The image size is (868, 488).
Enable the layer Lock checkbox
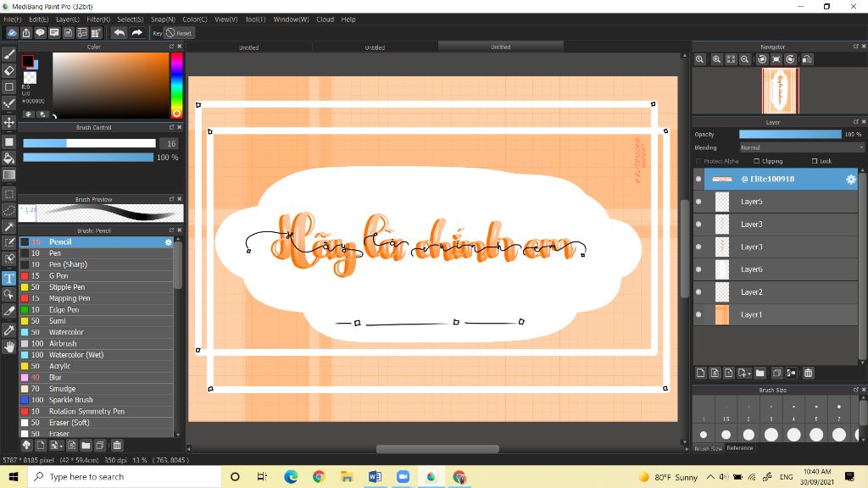[x=815, y=161]
